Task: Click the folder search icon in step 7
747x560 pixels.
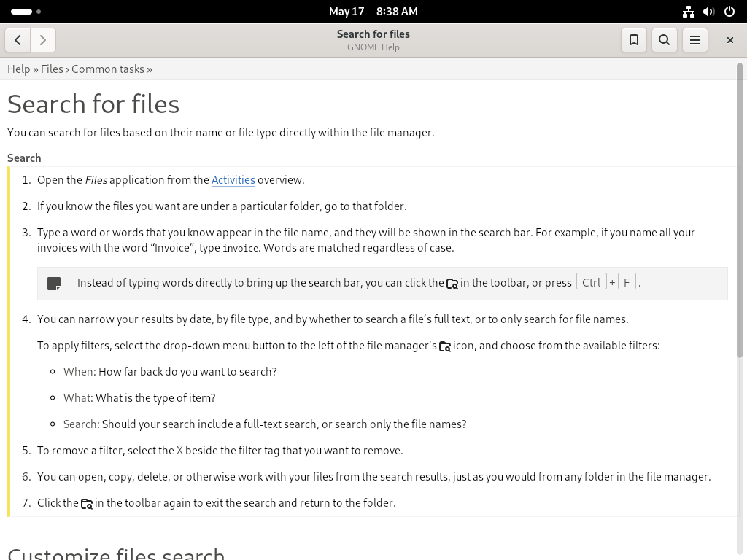Action: point(87,504)
